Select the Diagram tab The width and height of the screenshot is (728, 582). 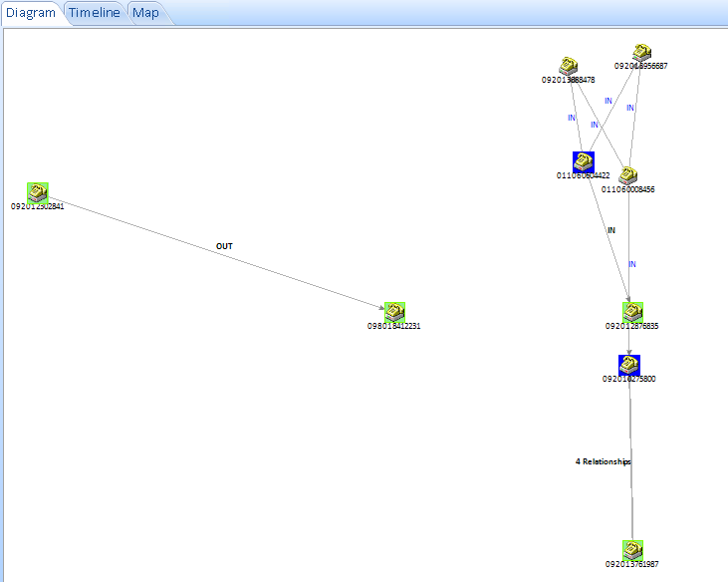tap(31, 13)
